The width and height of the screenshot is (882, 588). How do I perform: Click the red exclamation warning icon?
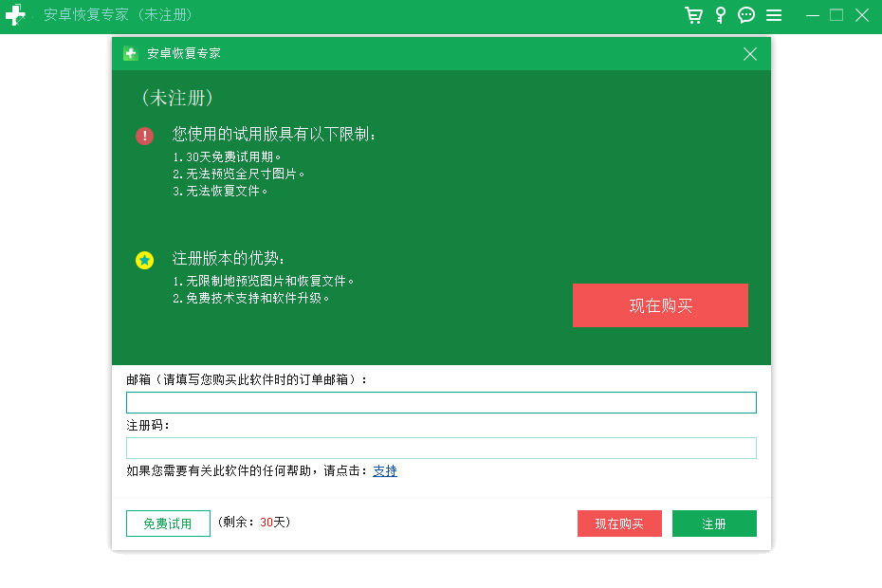(144, 136)
